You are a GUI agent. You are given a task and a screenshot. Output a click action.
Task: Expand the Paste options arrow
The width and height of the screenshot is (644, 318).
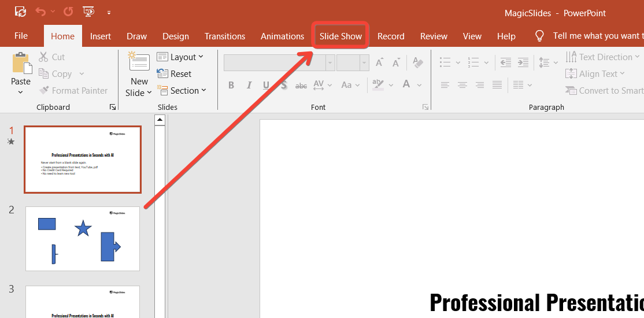click(21, 92)
